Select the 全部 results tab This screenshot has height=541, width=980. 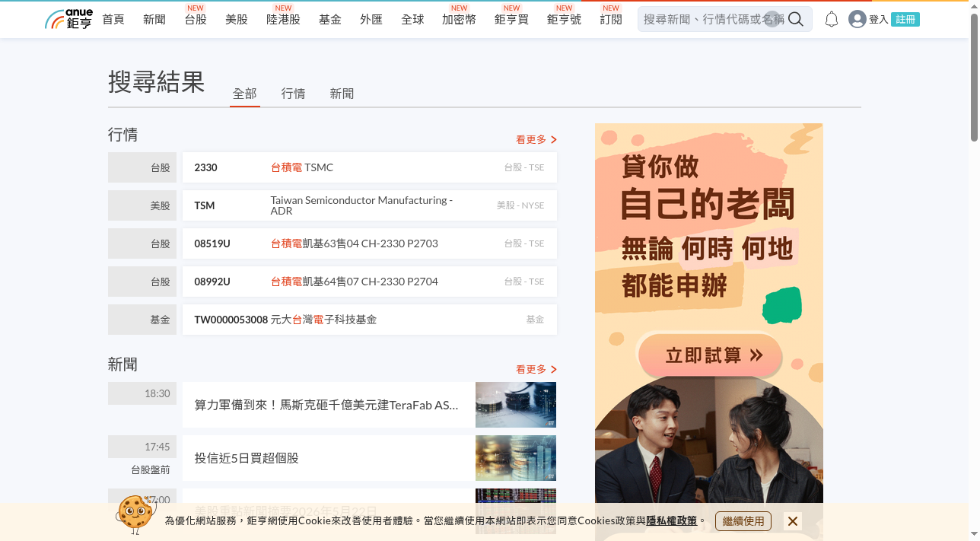coord(245,94)
